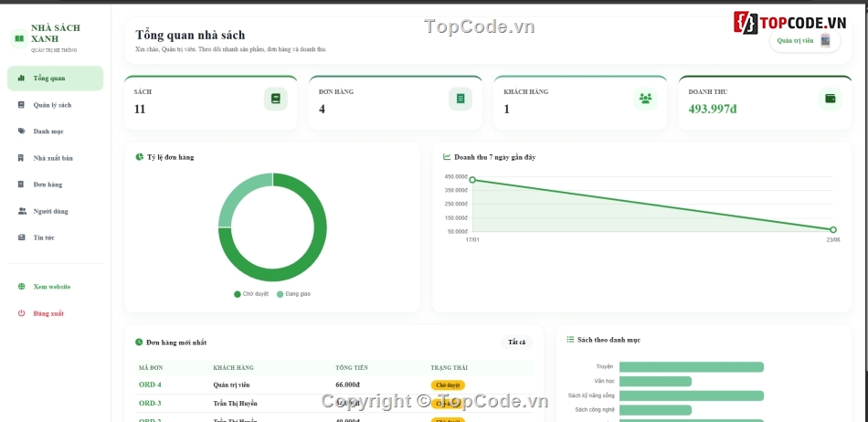This screenshot has width=868, height=422.
Task: Follow the Xem website link
Action: click(x=56, y=287)
